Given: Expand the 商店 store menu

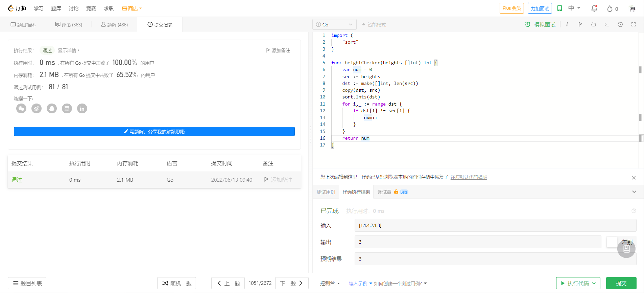Looking at the screenshot, I should coord(132,8).
